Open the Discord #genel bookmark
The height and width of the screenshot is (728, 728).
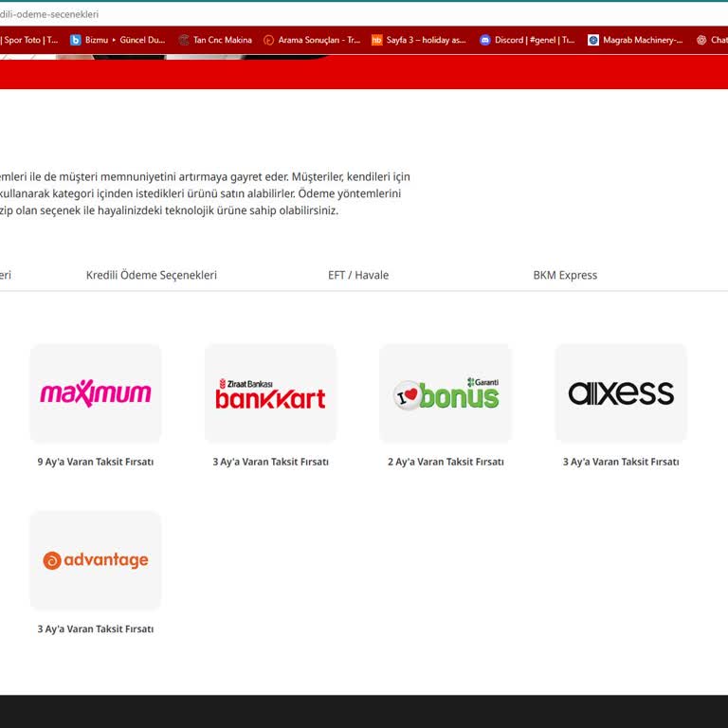tap(535, 40)
